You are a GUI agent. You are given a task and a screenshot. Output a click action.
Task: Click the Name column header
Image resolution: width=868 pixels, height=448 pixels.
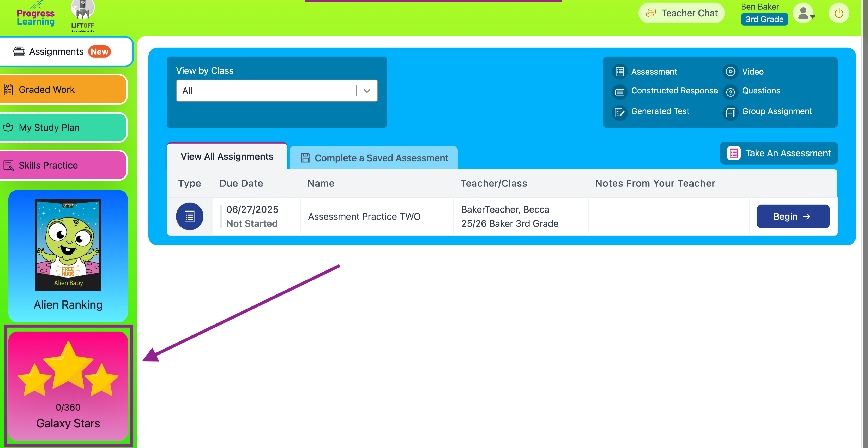coord(321,184)
